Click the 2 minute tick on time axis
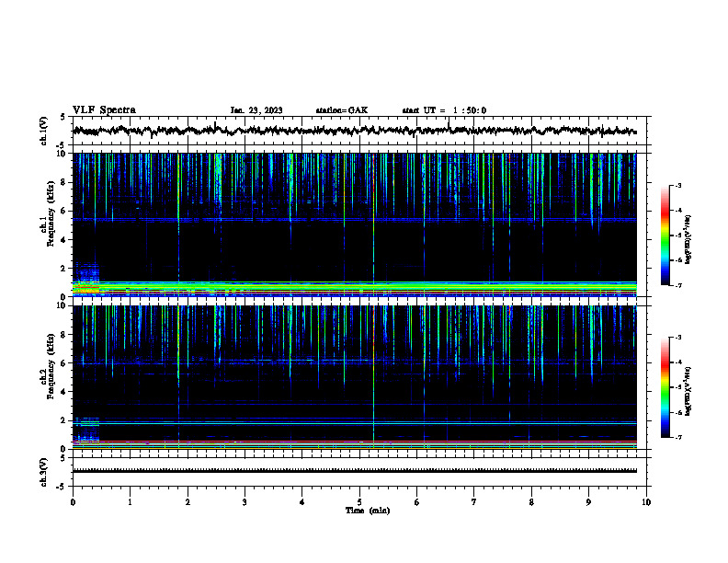Image resolution: width=728 pixels, height=563 pixels. click(188, 502)
